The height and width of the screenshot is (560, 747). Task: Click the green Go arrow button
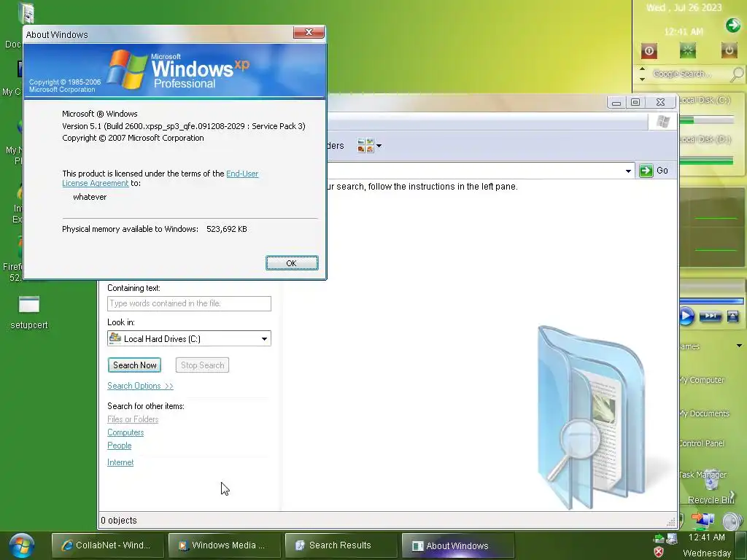pyautogui.click(x=646, y=171)
